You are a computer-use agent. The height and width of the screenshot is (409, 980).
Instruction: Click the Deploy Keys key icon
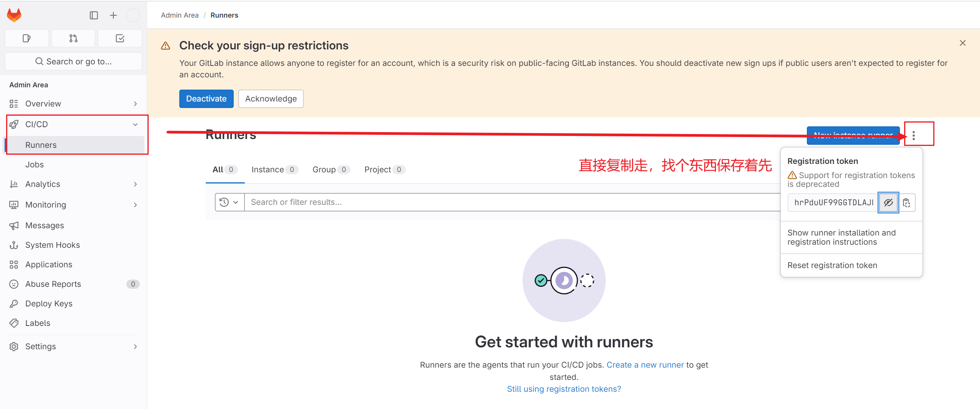pos(14,304)
